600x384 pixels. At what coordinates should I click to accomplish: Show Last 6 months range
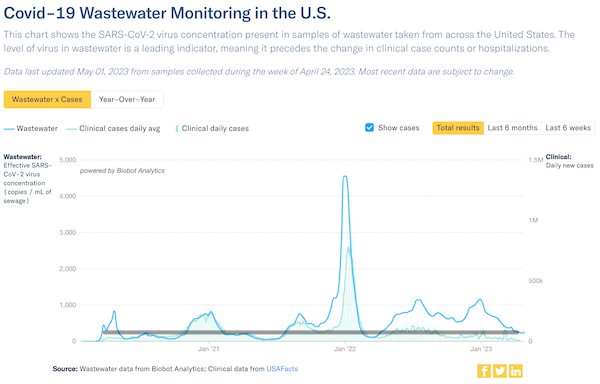[x=512, y=128]
